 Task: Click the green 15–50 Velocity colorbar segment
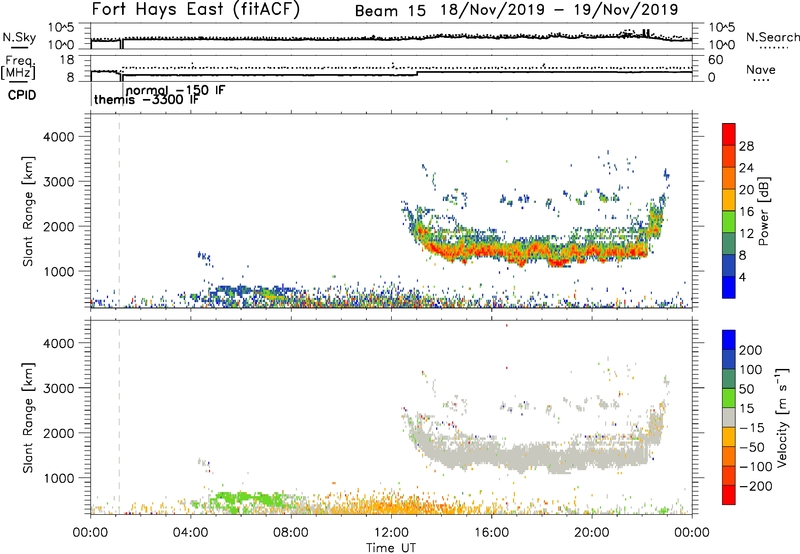[729, 398]
